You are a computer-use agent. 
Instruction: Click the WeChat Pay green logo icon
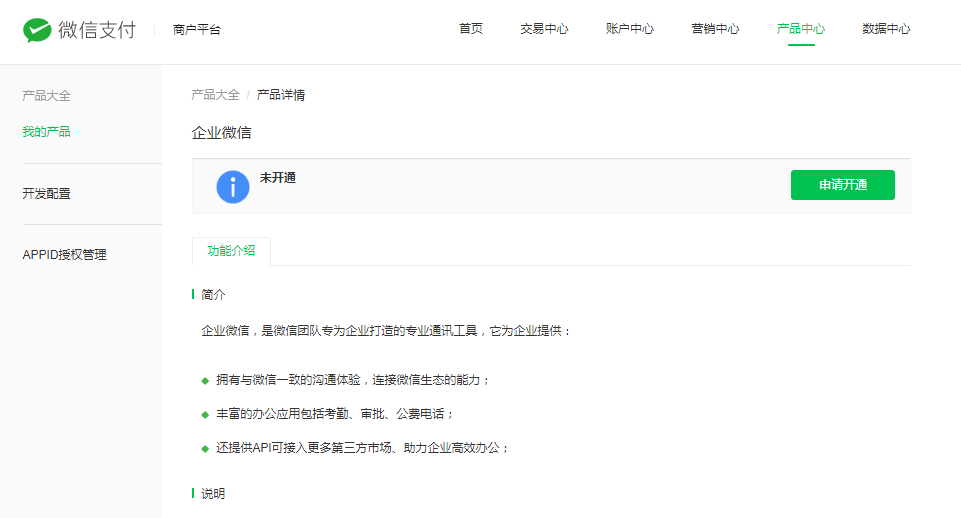click(x=37, y=29)
